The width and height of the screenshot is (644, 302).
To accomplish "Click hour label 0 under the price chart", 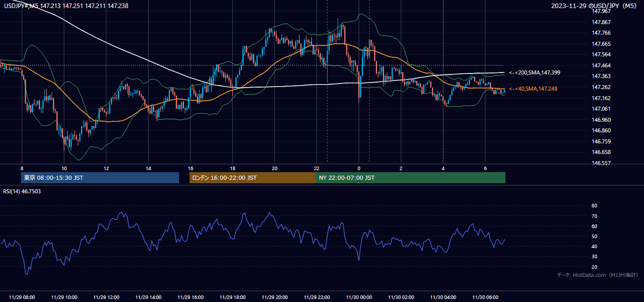I will (359, 168).
